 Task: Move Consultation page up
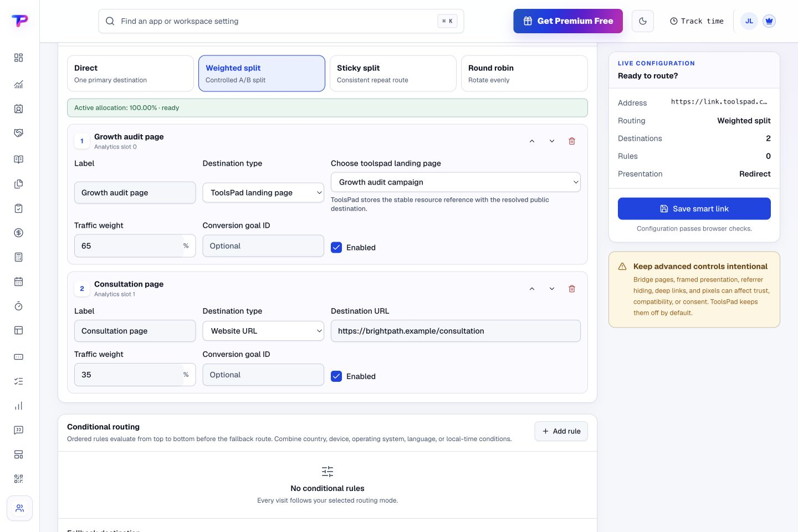(x=532, y=289)
